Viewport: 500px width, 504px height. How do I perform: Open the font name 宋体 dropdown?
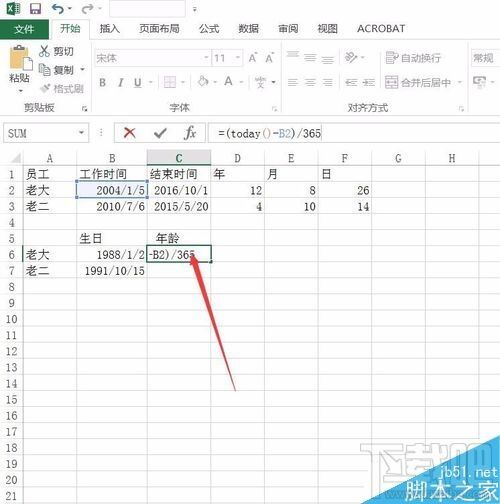[206, 58]
